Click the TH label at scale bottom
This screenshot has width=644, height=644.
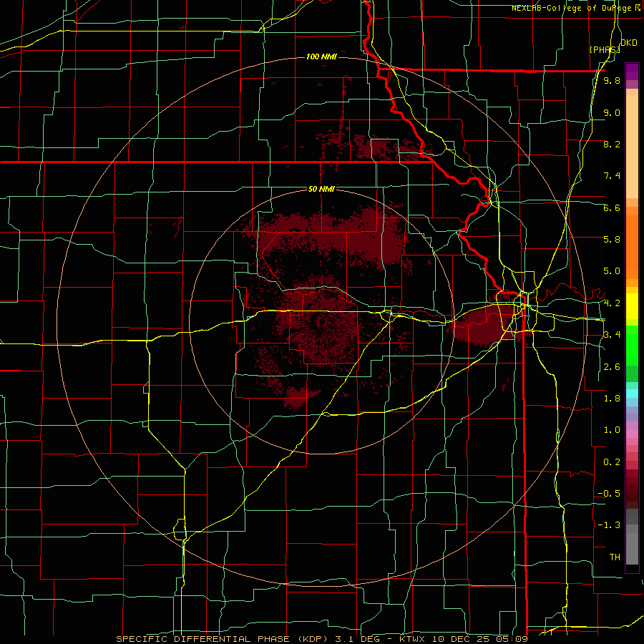coord(615,557)
